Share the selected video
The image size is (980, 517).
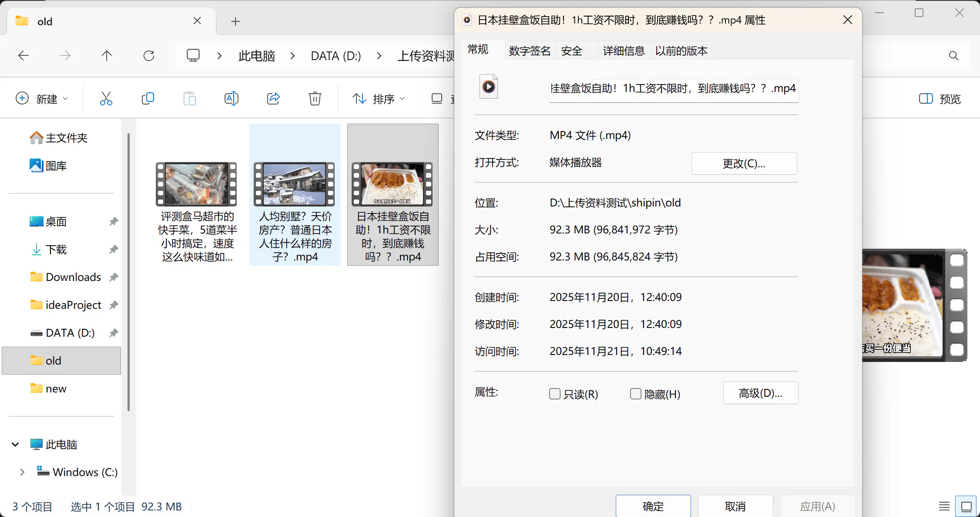coord(273,98)
